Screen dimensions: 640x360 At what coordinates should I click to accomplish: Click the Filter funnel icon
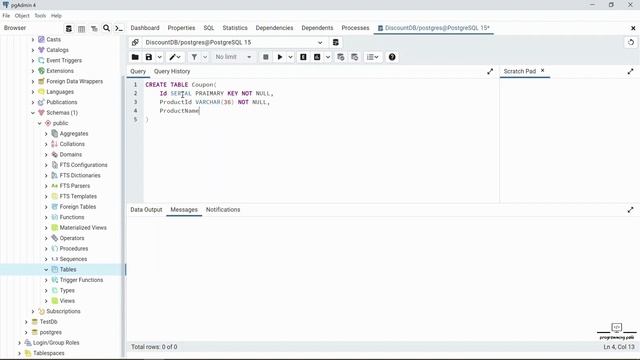click(x=194, y=57)
